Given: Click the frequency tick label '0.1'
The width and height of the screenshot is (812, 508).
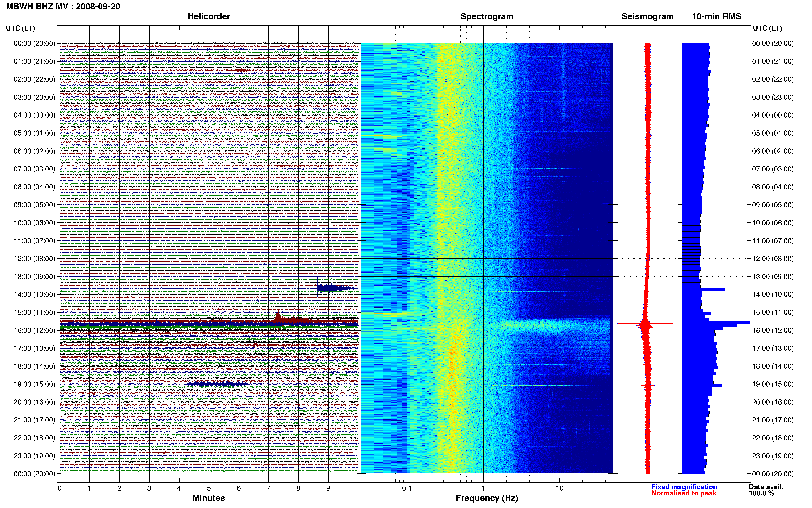Looking at the screenshot, I should pos(407,488).
